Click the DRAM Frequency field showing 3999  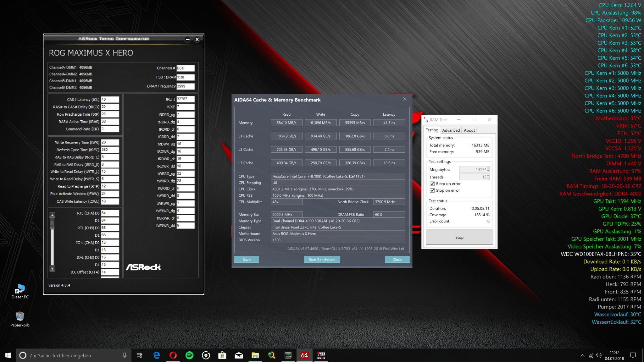tap(186, 86)
